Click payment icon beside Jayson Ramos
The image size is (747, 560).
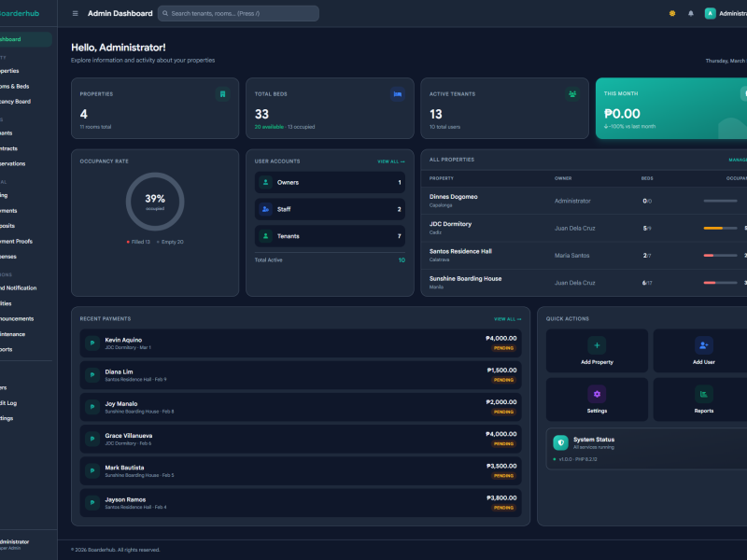(x=92, y=502)
